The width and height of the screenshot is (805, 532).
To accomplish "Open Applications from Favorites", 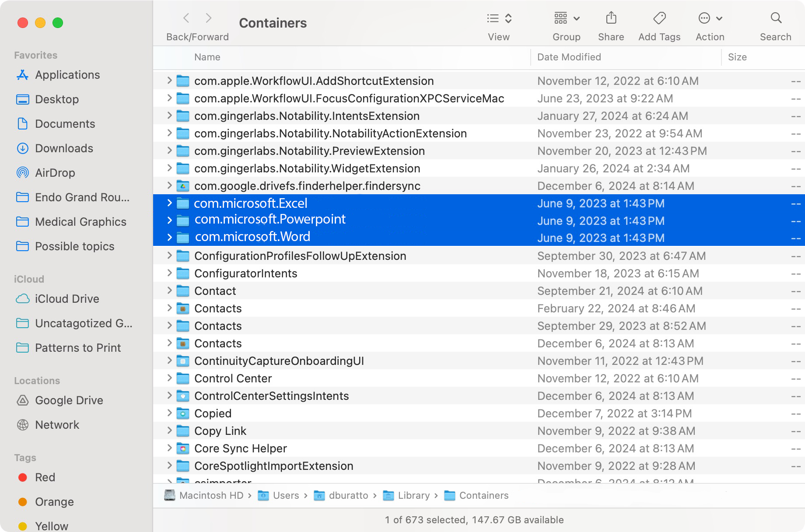I will [x=67, y=75].
